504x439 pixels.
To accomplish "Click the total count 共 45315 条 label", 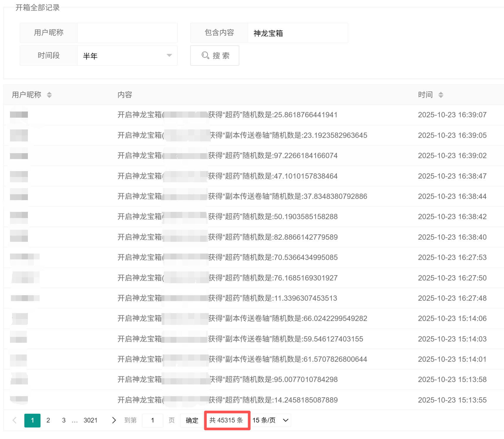I will (226, 420).
